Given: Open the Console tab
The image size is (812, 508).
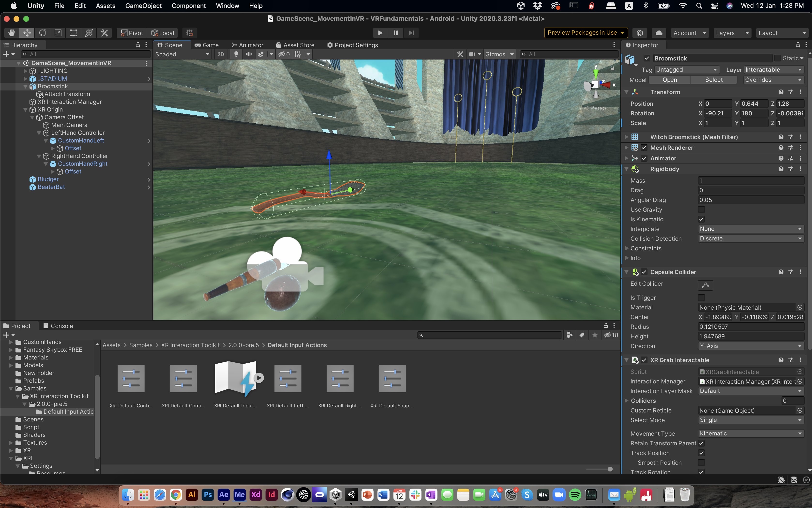Looking at the screenshot, I should pos(58,326).
